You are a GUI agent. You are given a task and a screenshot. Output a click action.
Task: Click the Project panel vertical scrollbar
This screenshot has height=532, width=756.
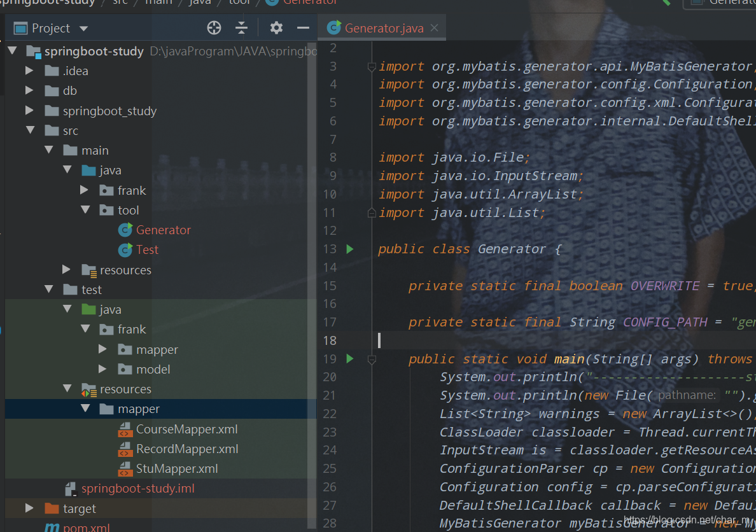coord(312,284)
